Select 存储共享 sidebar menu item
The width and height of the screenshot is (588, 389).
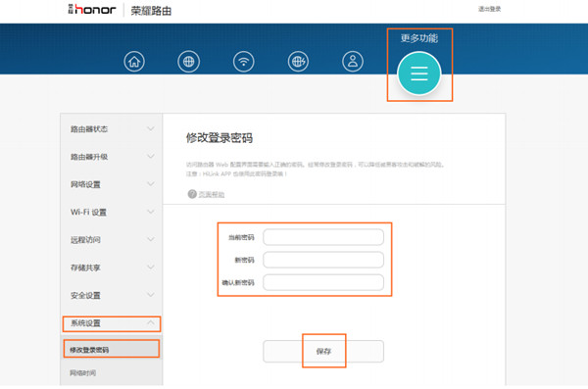(112, 267)
